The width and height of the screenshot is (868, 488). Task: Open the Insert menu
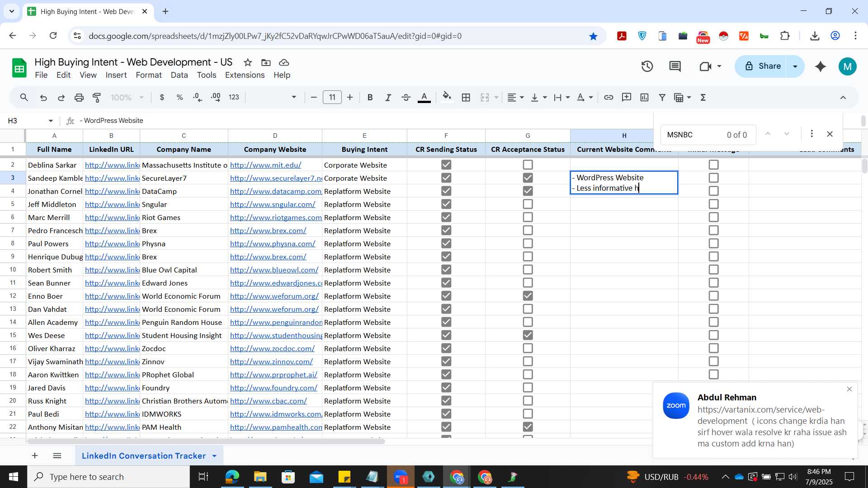[116, 75]
